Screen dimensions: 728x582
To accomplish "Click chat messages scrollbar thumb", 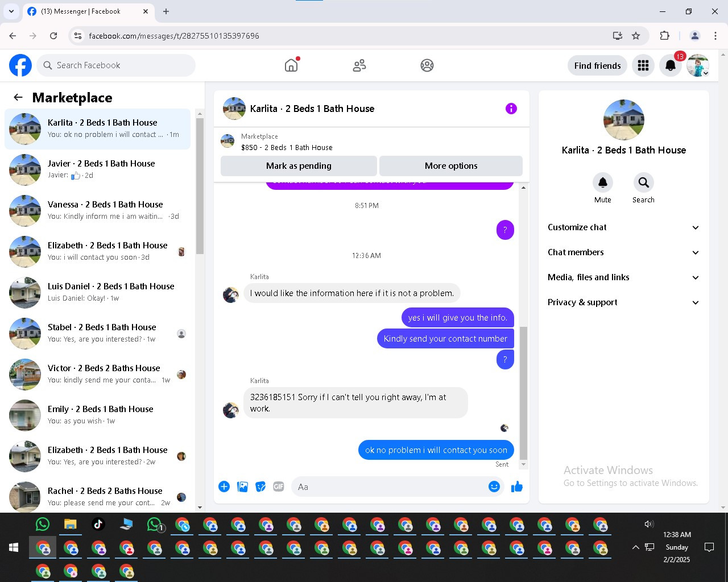I will [523, 393].
